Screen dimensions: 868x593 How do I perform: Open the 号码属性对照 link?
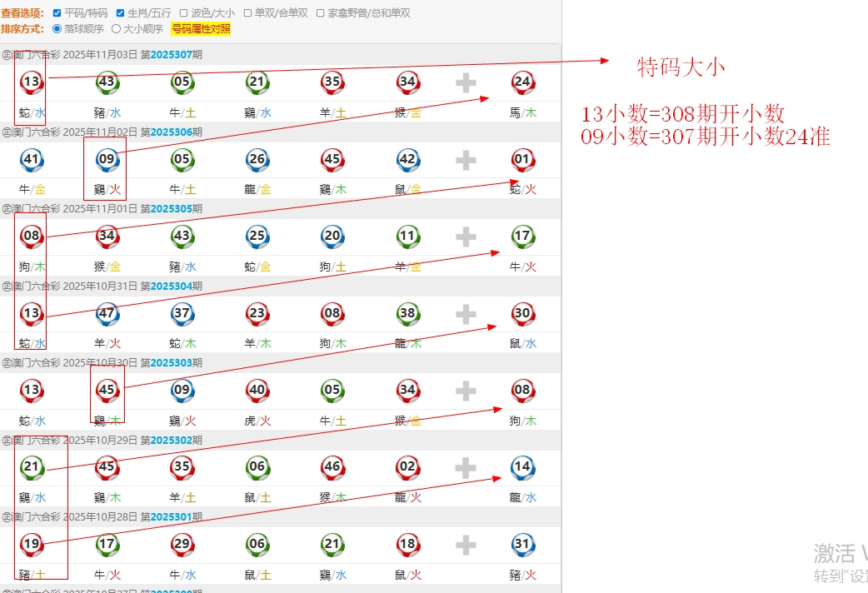pyautogui.click(x=201, y=28)
